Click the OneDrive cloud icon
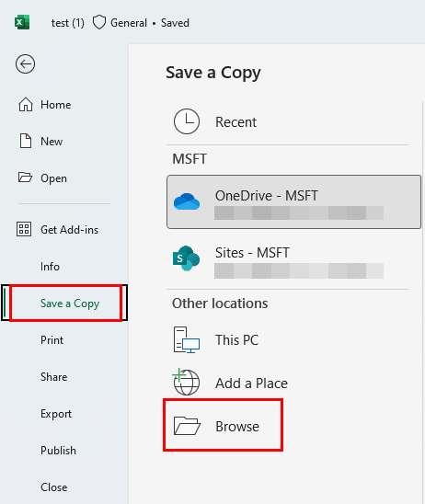The height and width of the screenshot is (504, 425). (x=187, y=201)
